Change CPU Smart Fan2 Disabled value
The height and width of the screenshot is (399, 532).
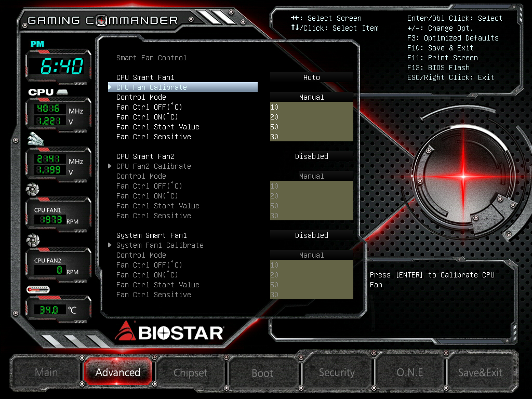(312, 156)
